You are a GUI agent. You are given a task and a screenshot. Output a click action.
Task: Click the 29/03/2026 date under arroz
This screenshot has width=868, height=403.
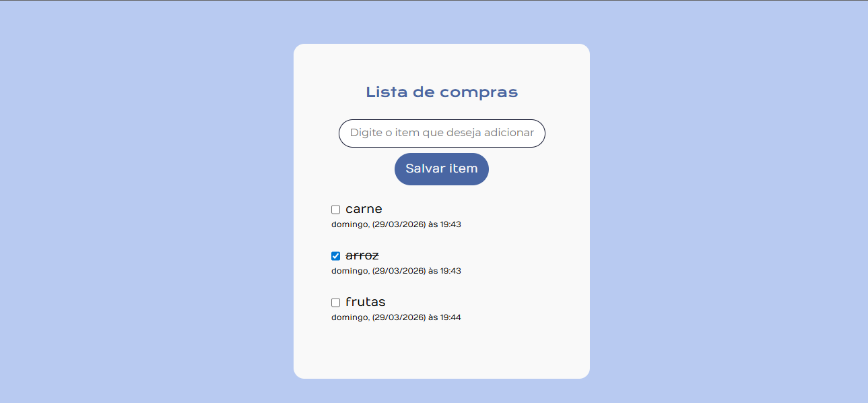399,271
